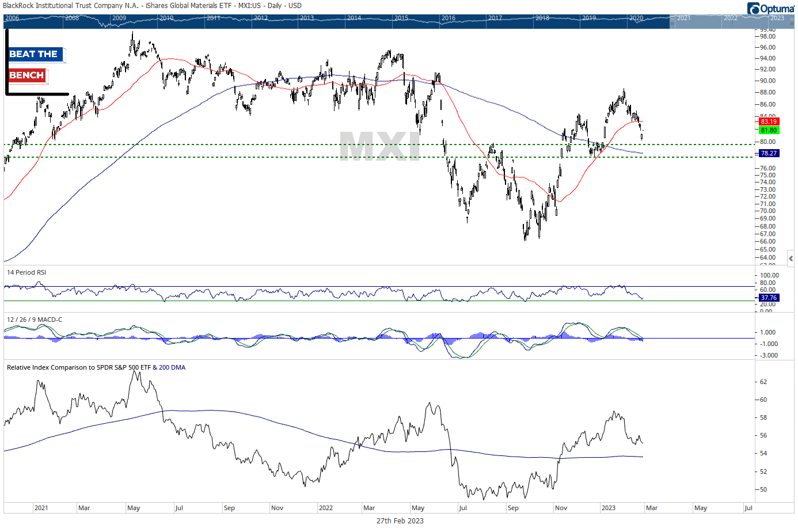
Task: Click the blue 78.27 moving average tag
Action: (x=769, y=154)
